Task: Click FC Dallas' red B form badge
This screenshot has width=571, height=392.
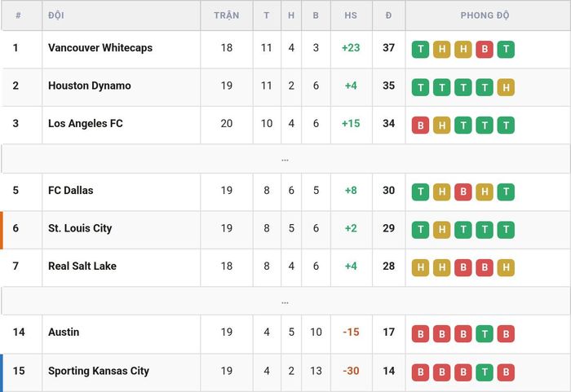Action: point(463,192)
